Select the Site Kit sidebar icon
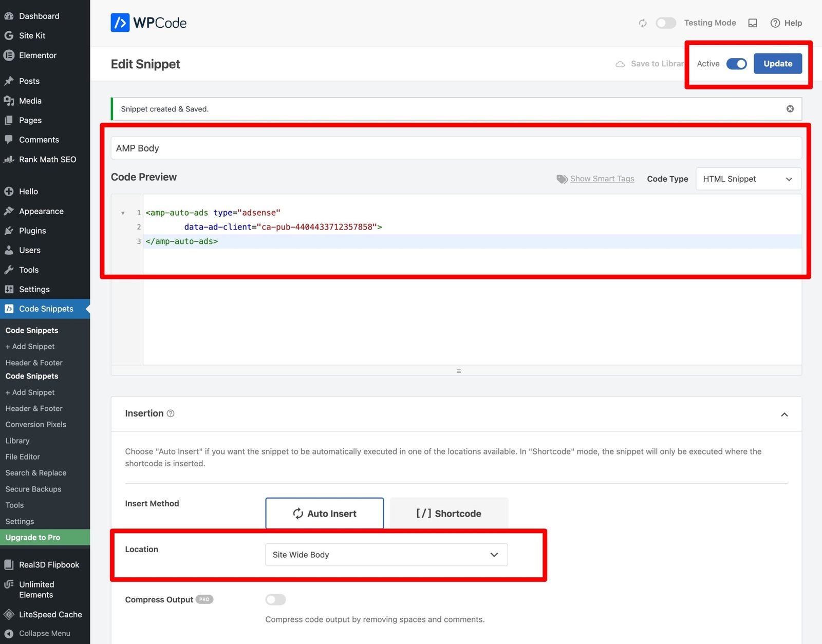 (8, 35)
